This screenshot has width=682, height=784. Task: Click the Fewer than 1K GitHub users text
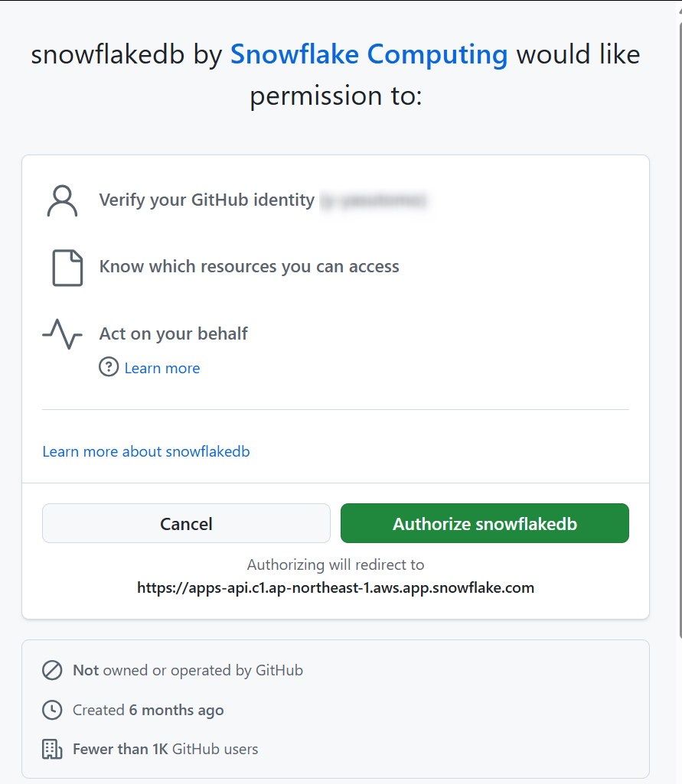[x=165, y=749]
